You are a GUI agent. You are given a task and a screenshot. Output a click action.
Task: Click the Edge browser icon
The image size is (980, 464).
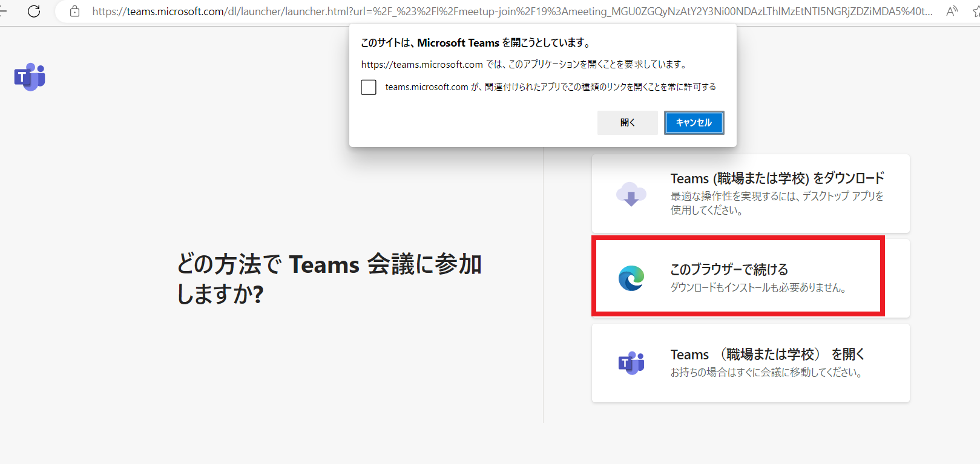point(631,278)
